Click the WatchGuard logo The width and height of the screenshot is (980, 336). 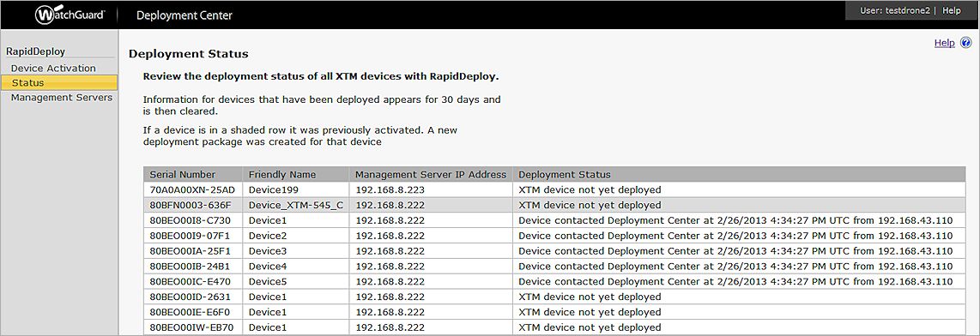70,15
